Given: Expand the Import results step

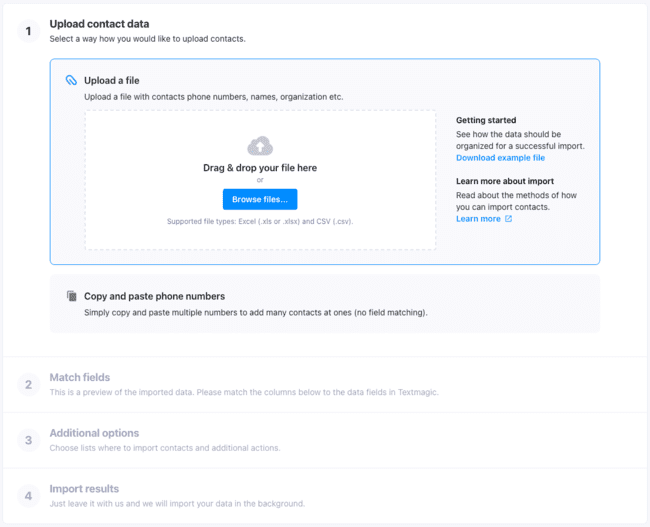Looking at the screenshot, I should click(84, 489).
